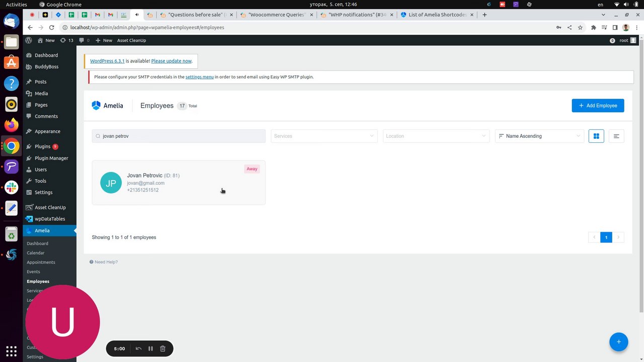
Task: Open Dashboard in the WordPress sidebar
Action: click(46, 55)
